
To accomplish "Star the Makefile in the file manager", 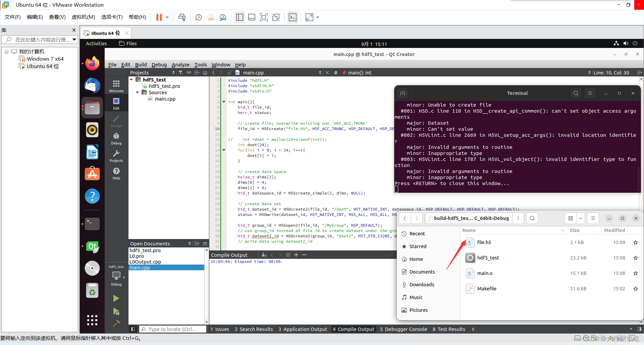I will point(636,289).
